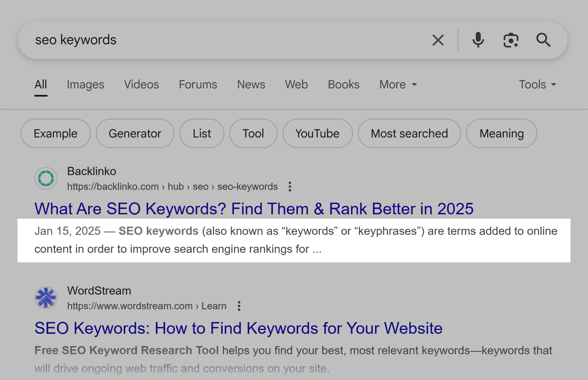588x380 pixels.
Task: Click the magnifying glass search icon
Action: 543,40
